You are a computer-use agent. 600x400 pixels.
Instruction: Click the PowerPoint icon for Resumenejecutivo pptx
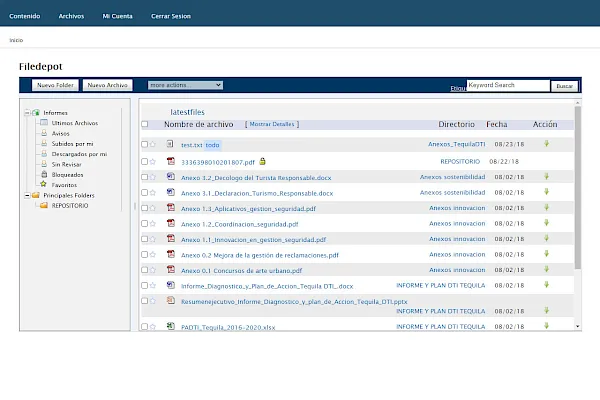[171, 300]
